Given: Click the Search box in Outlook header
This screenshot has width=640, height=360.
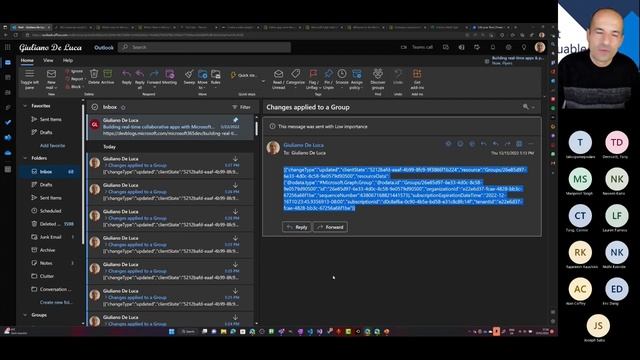Looking at the screenshot, I should (x=204, y=47).
